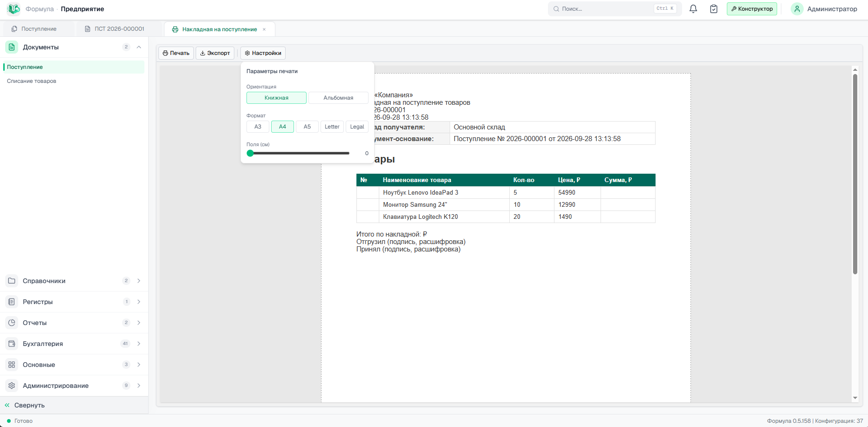Click the Основные grid icon
The image size is (868, 427).
(x=12, y=365)
